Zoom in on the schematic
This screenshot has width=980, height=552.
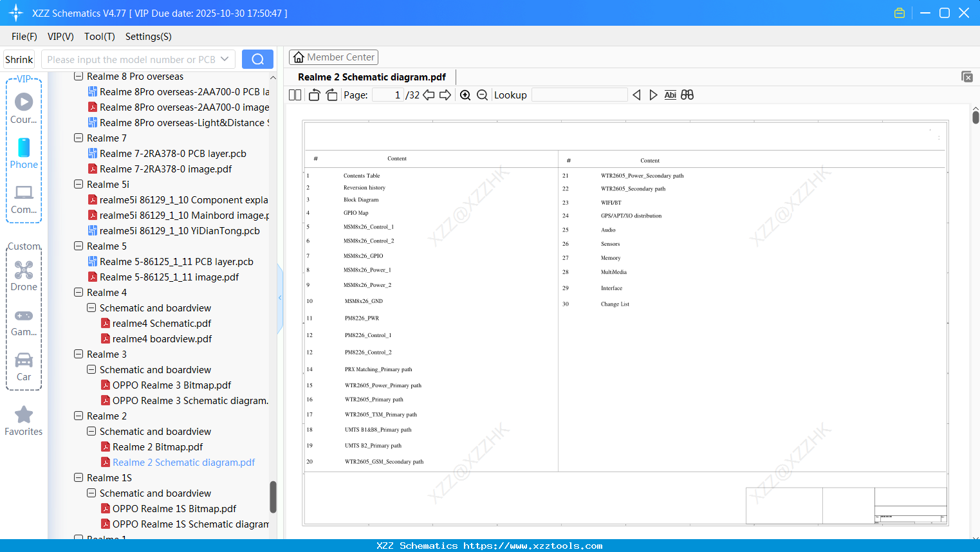(465, 95)
